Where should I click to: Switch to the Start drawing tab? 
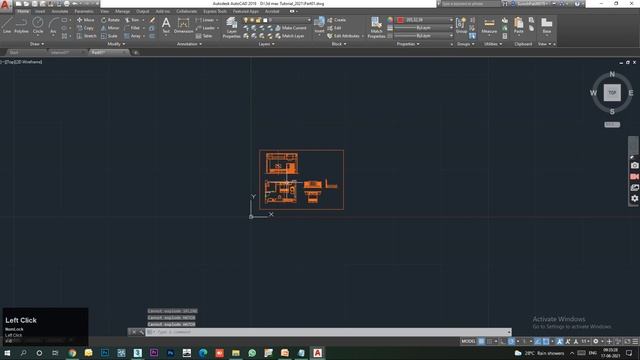point(14,52)
